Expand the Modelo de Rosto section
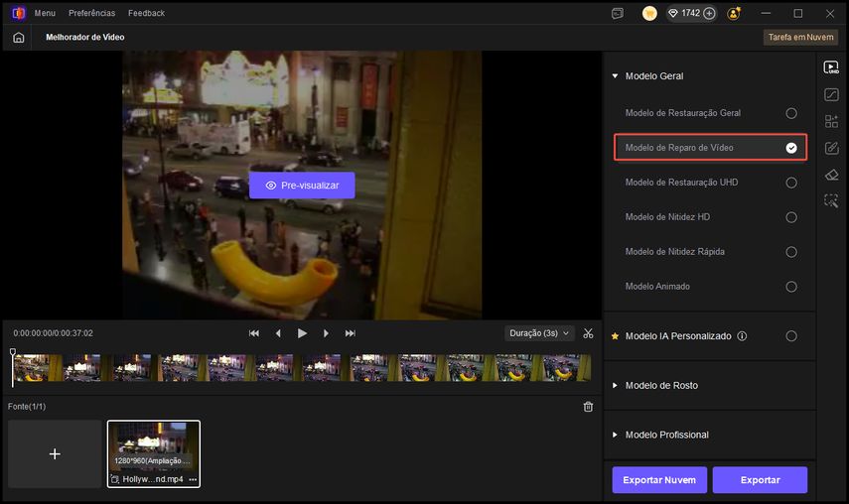This screenshot has width=849, height=504. 660,385
